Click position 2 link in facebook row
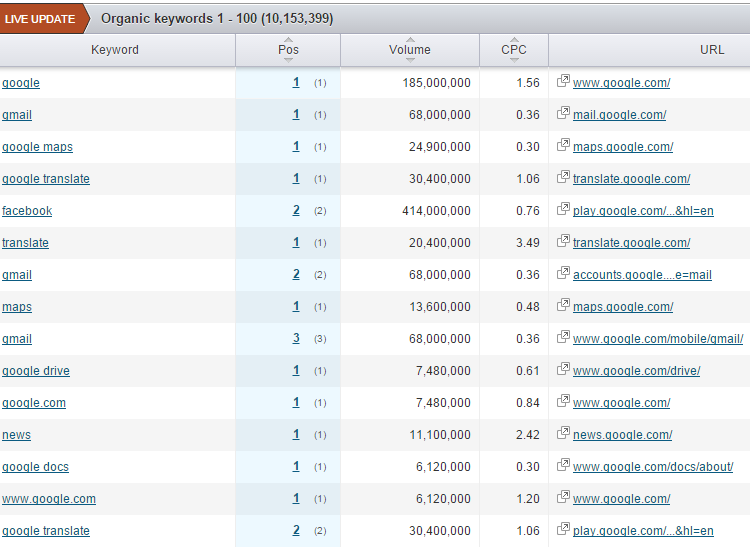 (x=296, y=210)
